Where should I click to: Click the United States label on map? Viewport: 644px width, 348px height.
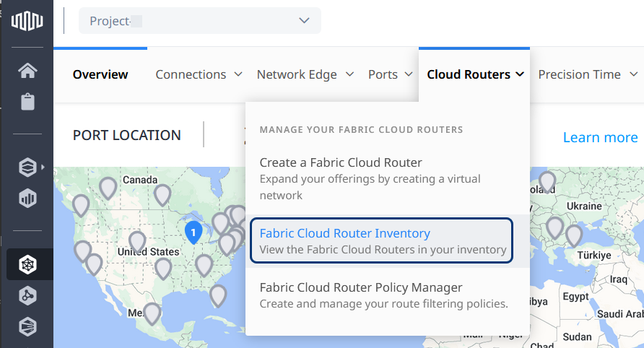click(x=148, y=251)
